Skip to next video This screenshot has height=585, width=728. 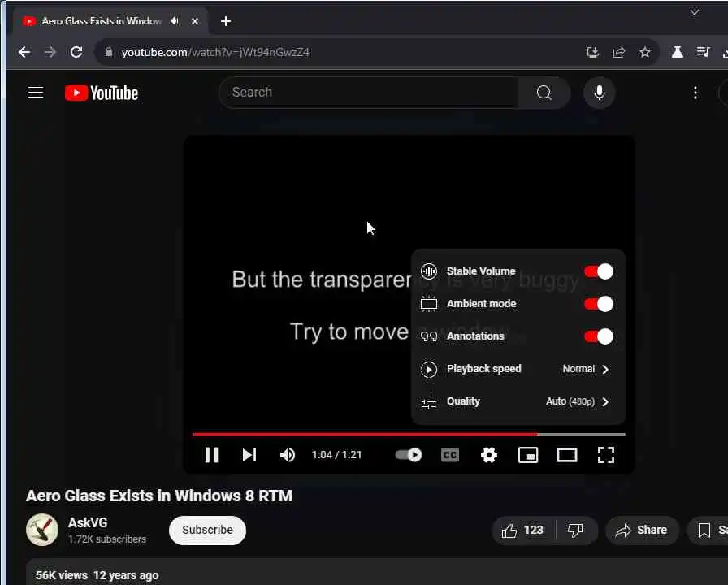tap(249, 455)
